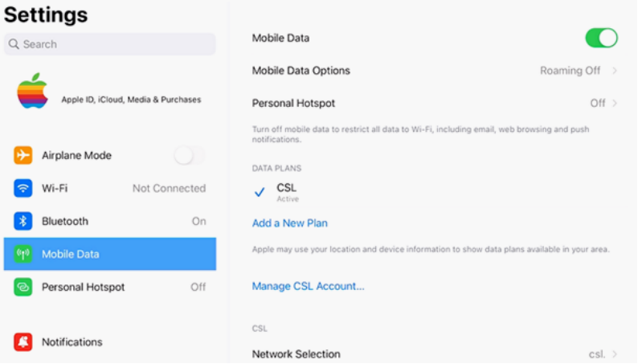This screenshot has height=364, width=638.
Task: Tap the rainbow Apple logo avatar
Action: pyautogui.click(x=33, y=91)
